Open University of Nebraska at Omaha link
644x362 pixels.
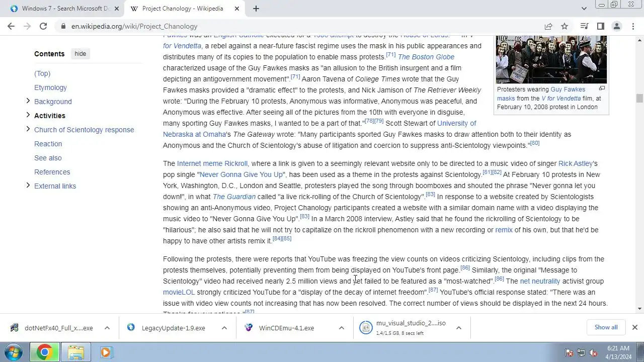[319, 129]
